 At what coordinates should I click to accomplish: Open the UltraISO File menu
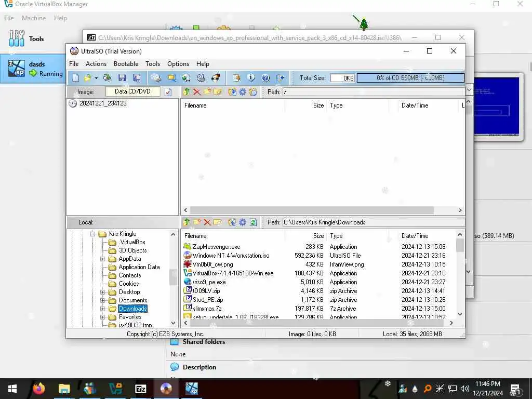pyautogui.click(x=74, y=64)
